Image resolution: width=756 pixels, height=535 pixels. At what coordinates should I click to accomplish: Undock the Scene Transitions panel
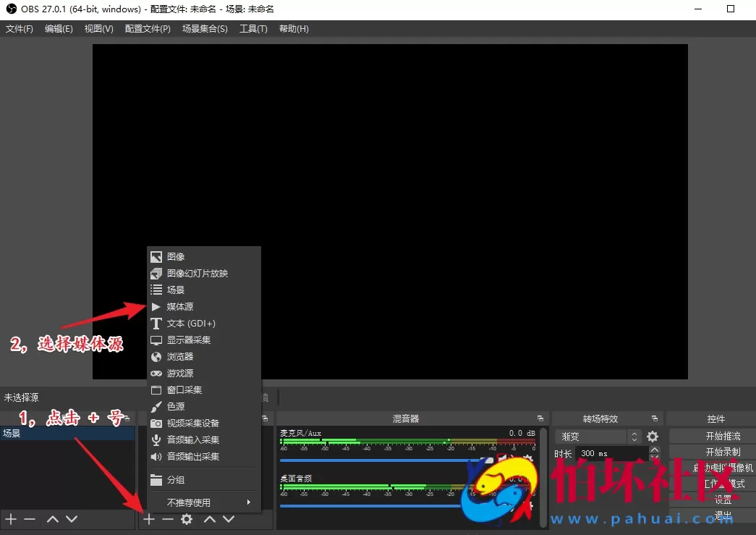click(x=655, y=419)
